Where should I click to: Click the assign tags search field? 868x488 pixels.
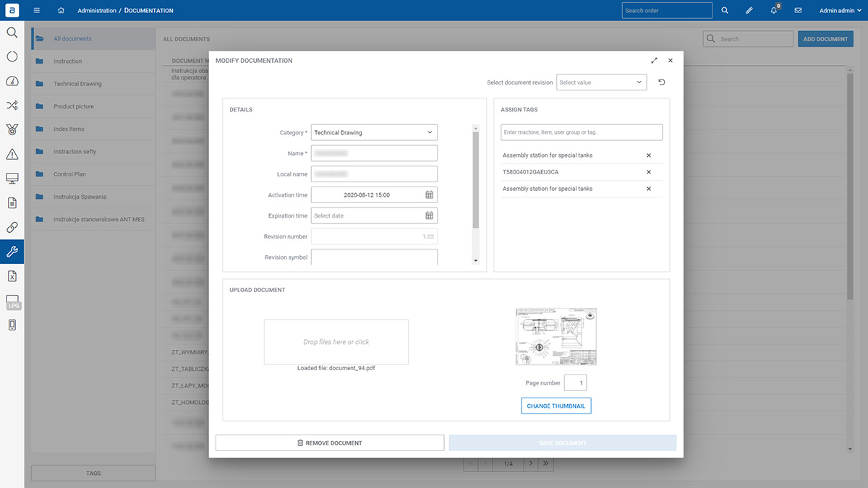[x=582, y=132]
